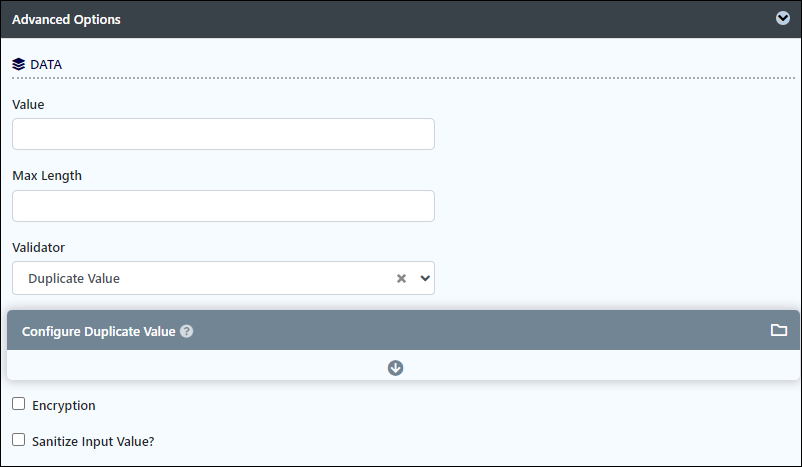Click the DATA layers stack icon

18,64
